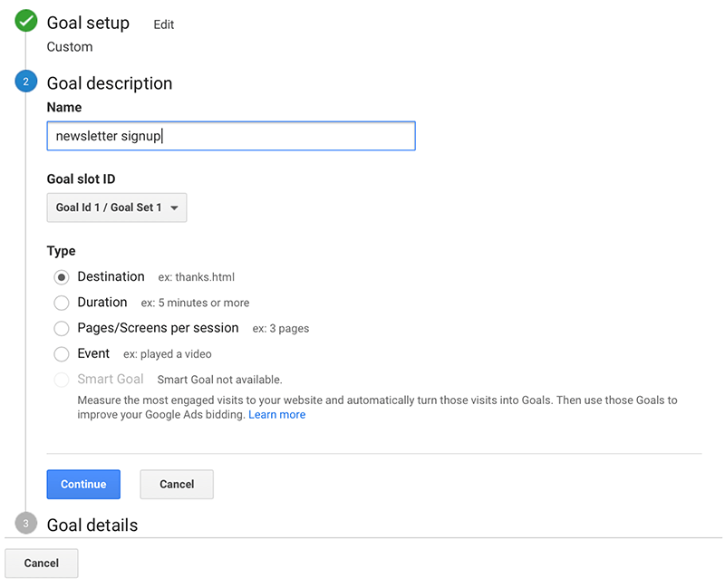Focus the goal Name text field
This screenshot has height=588, width=725.
click(230, 136)
